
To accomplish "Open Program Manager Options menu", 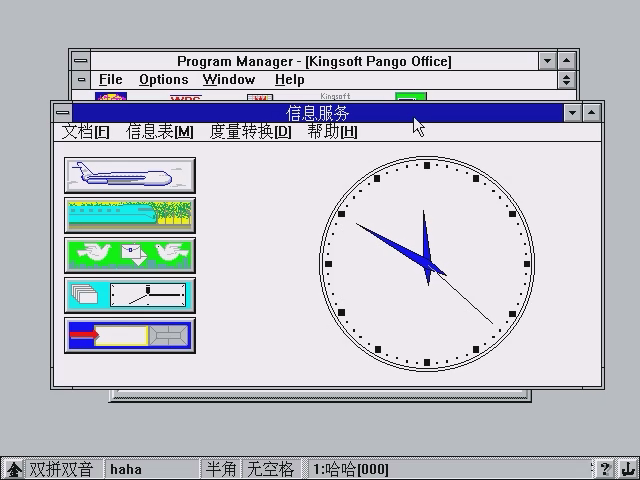I will 164,80.
